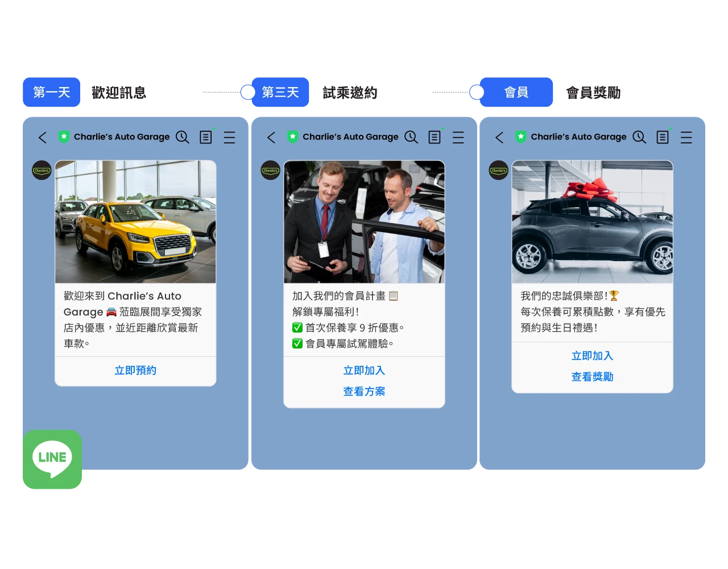Click 查看方案 link in the membership card
This screenshot has height=569, width=728.
[x=364, y=391]
